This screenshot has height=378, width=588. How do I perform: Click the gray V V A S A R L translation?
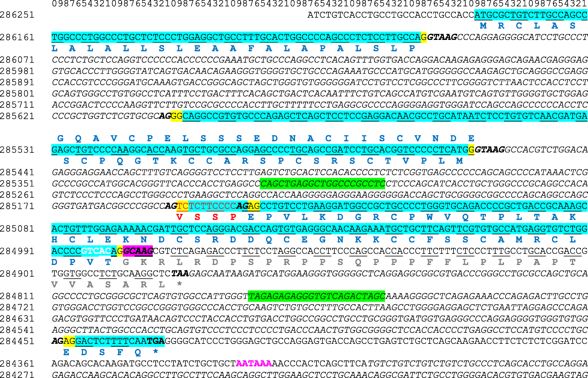click(x=108, y=285)
